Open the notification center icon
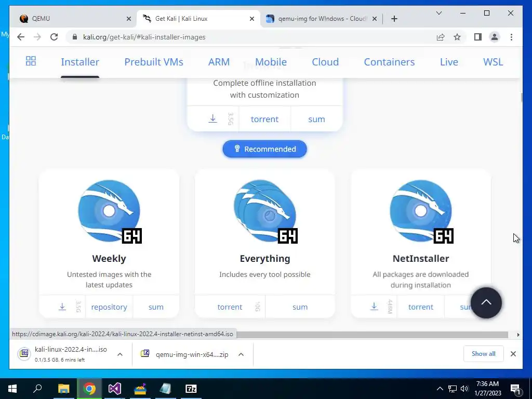The image size is (532, 399). (515, 389)
